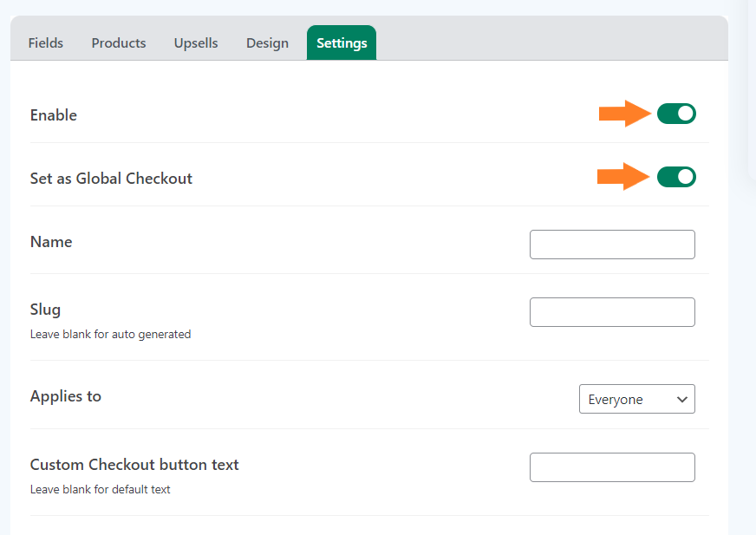Turn off the Enable toggle

[676, 114]
